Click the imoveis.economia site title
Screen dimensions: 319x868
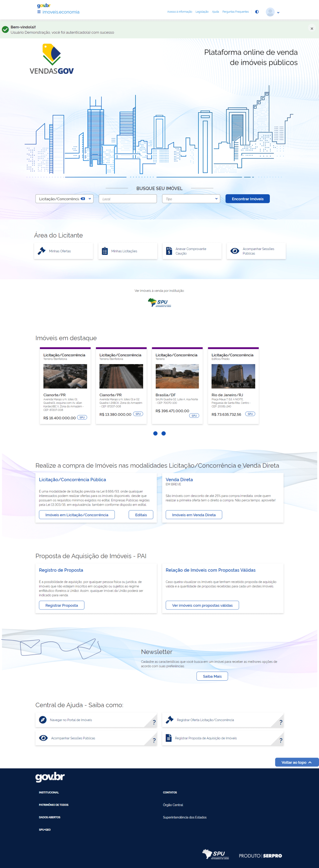pos(61,12)
